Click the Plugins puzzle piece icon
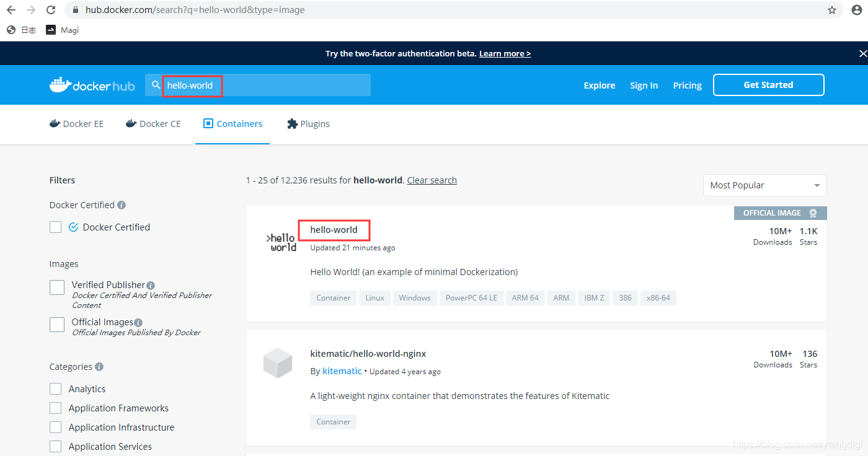The width and height of the screenshot is (868, 456). click(293, 124)
